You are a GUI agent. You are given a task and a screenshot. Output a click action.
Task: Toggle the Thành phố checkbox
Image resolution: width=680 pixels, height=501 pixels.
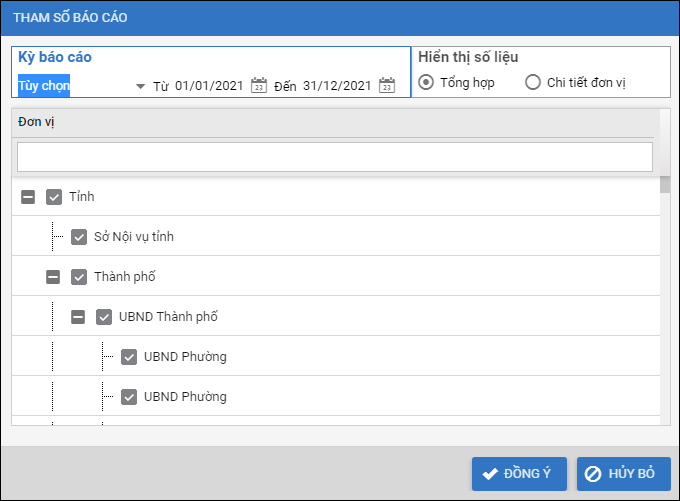[x=79, y=277]
